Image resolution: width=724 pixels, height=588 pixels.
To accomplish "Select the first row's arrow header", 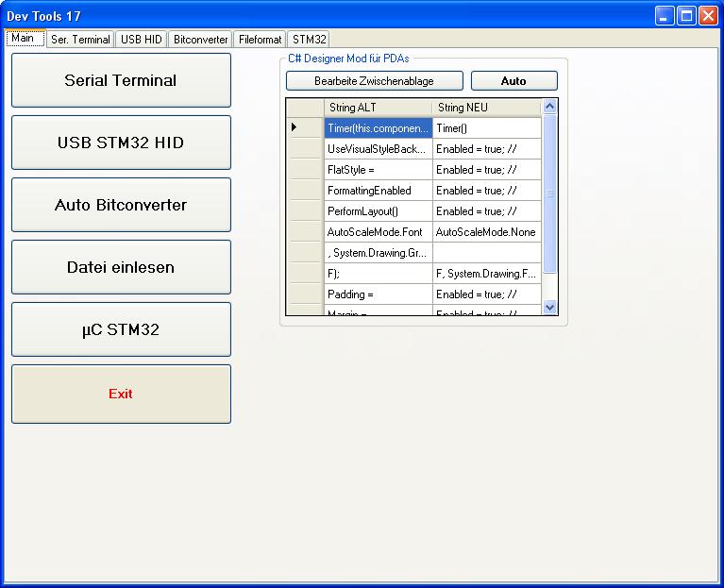I will tap(305, 127).
